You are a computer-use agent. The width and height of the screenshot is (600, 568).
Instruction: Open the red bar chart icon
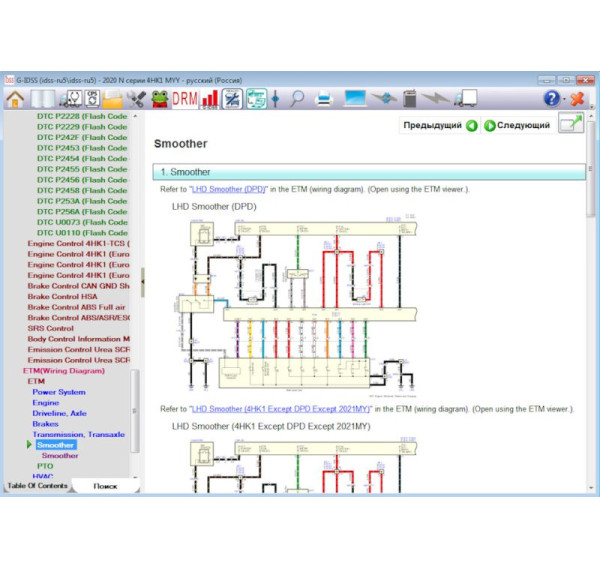click(210, 98)
